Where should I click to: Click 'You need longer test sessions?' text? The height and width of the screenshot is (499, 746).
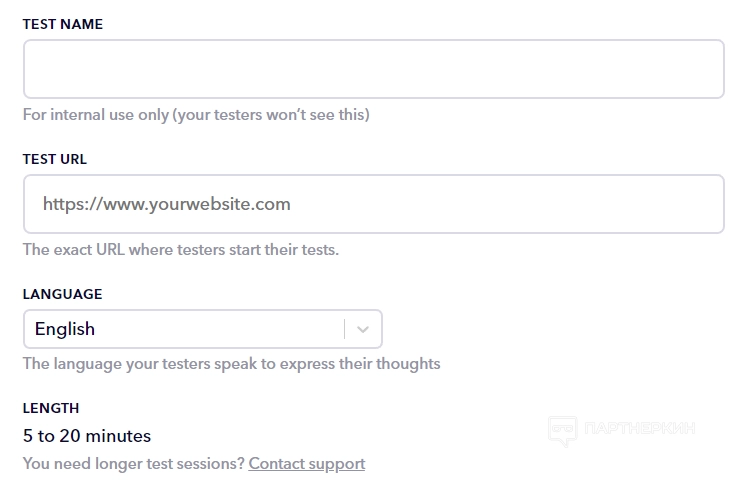coord(134,464)
